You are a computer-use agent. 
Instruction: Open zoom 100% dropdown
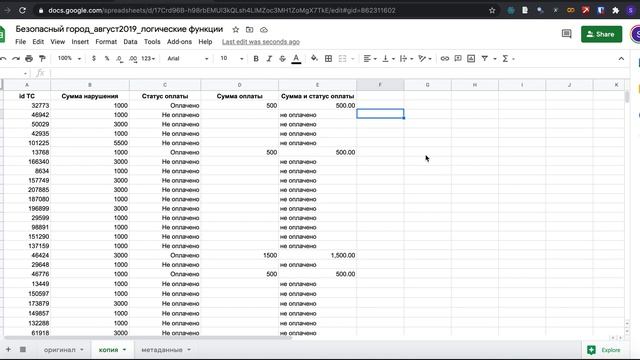pos(69,59)
